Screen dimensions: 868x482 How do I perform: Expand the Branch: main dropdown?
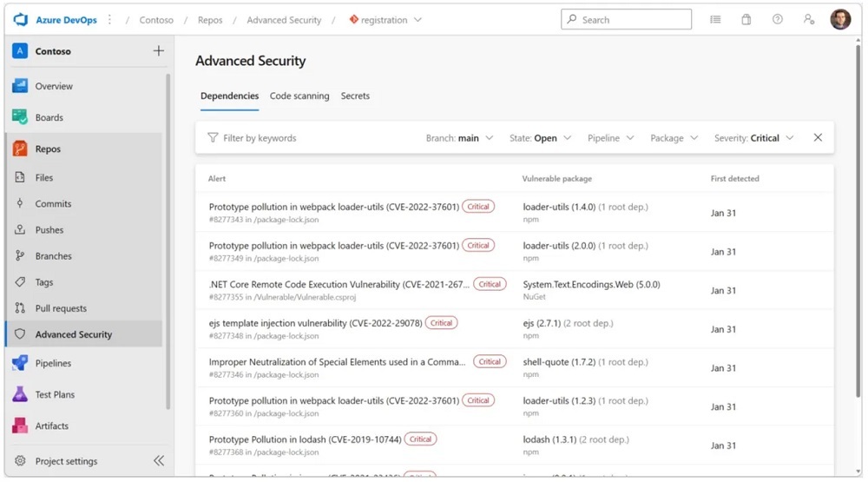[x=459, y=138]
